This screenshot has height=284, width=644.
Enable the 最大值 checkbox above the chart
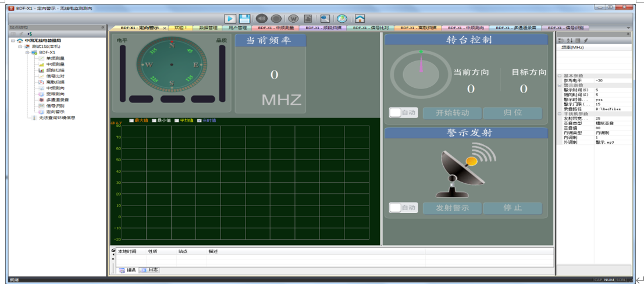pos(131,120)
